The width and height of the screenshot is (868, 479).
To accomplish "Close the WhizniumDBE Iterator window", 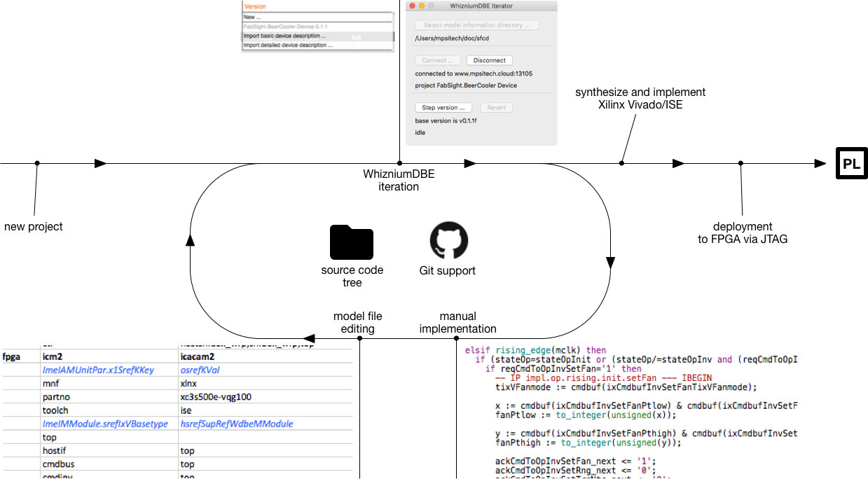I will [411, 6].
